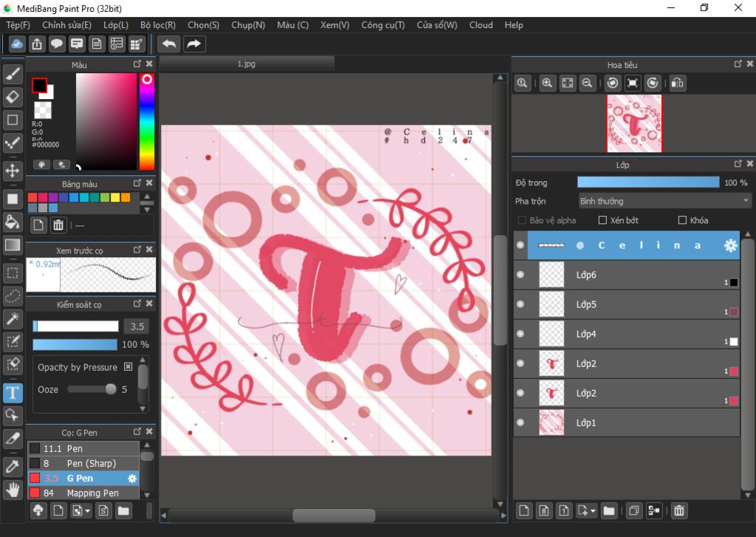This screenshot has height=537, width=756.
Task: Select the Text tool
Action: [x=13, y=393]
